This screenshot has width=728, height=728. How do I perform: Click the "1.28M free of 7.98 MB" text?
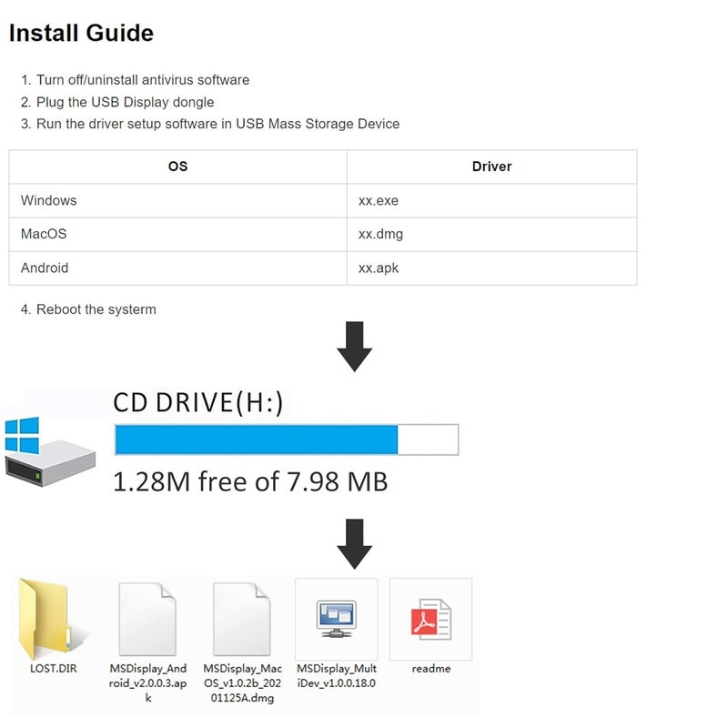click(x=250, y=480)
